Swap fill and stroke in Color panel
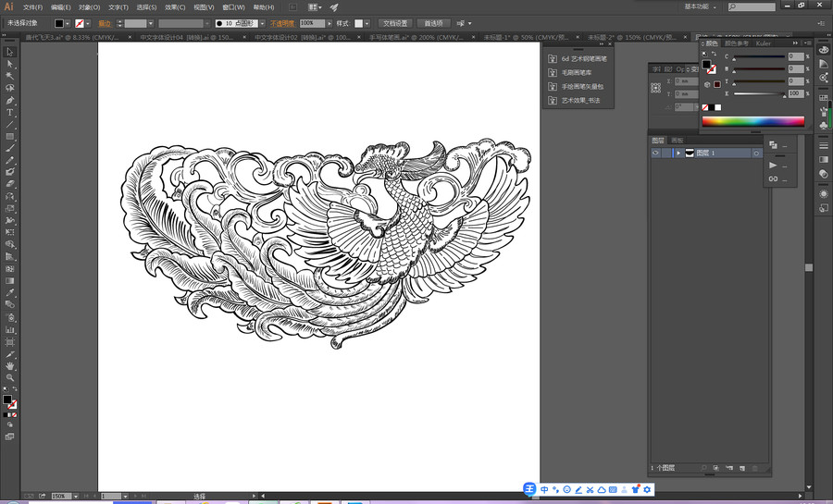Image resolution: width=833 pixels, height=504 pixels. [x=714, y=55]
